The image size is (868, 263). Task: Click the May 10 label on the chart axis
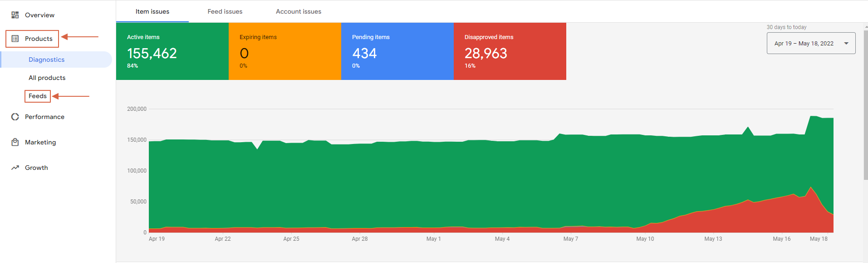645,239
